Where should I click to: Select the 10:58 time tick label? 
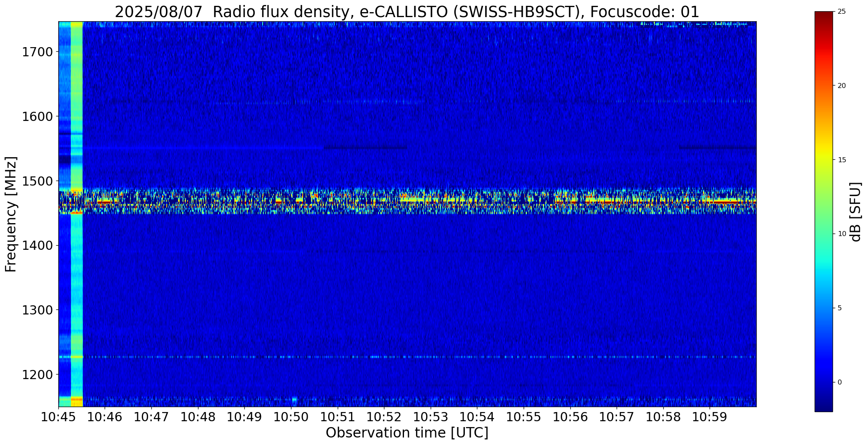(x=663, y=417)
